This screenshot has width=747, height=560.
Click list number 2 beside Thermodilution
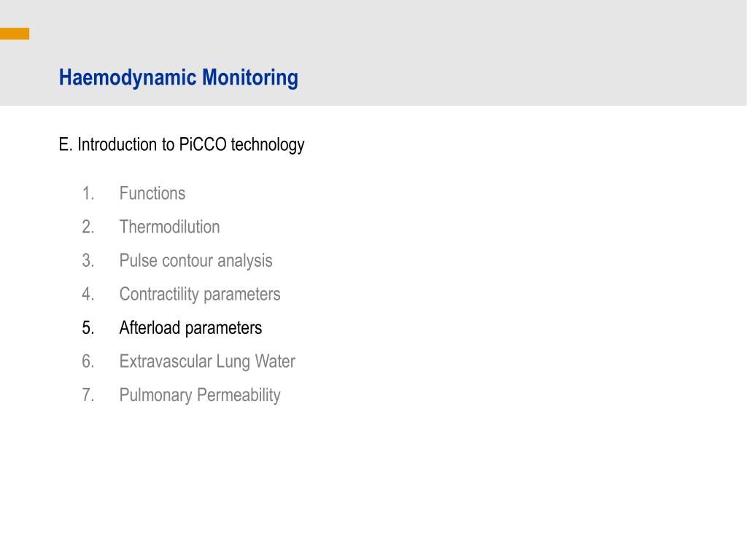(x=88, y=227)
